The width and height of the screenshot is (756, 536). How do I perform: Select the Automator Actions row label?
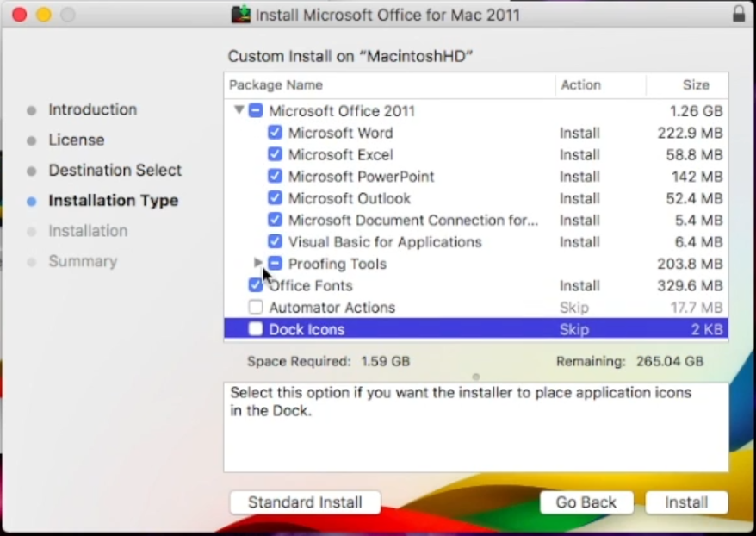[x=332, y=308]
